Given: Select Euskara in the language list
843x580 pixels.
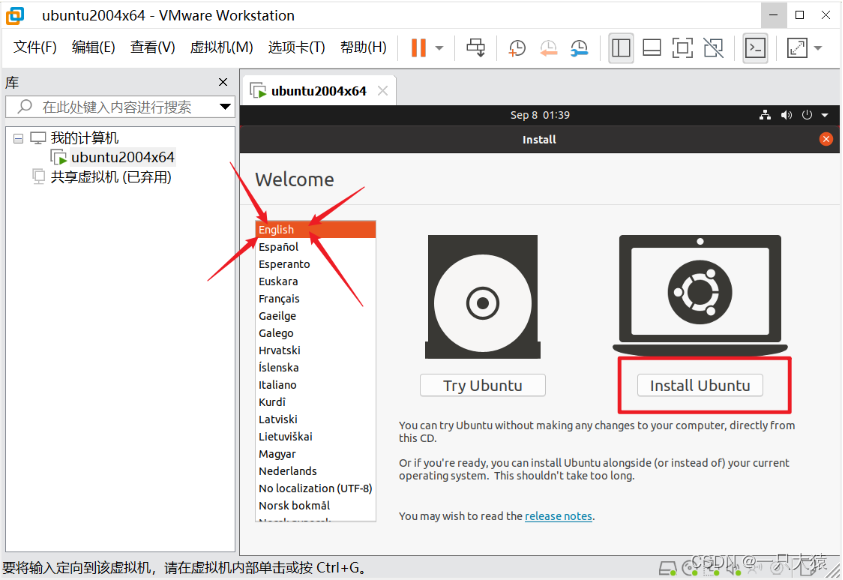Looking at the screenshot, I should pos(316,281).
